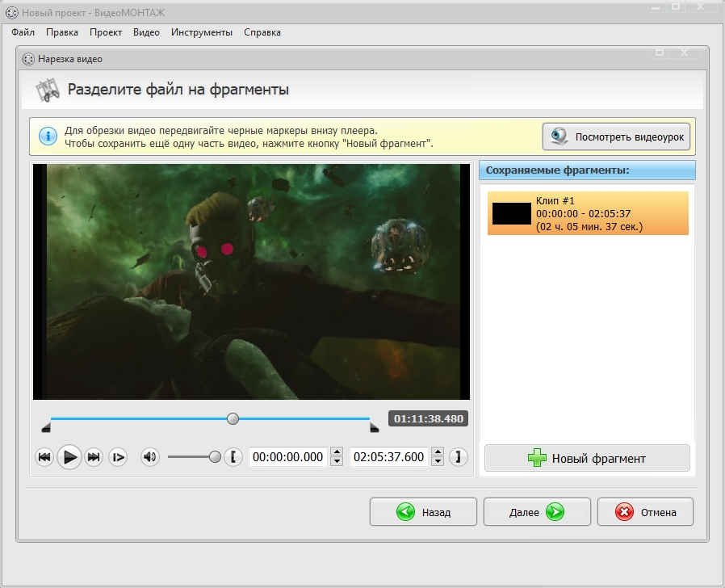725x588 pixels.
Task: Click the Разделите файл на фрагменты heading
Action: click(178, 90)
